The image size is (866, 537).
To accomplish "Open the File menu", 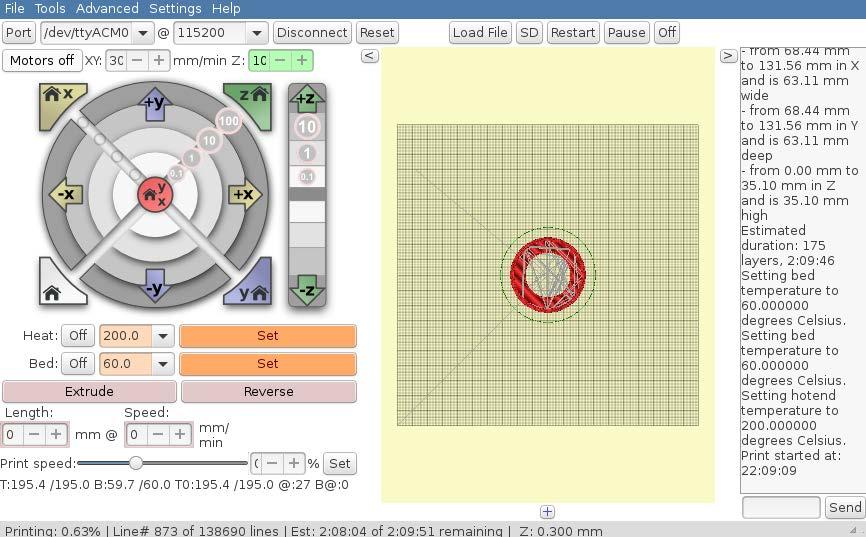I will click(14, 9).
